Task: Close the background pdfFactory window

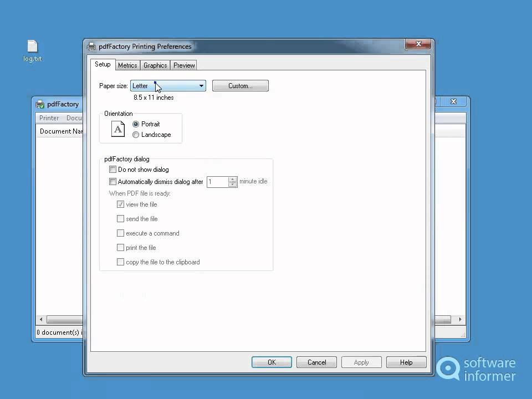Action: [454, 101]
